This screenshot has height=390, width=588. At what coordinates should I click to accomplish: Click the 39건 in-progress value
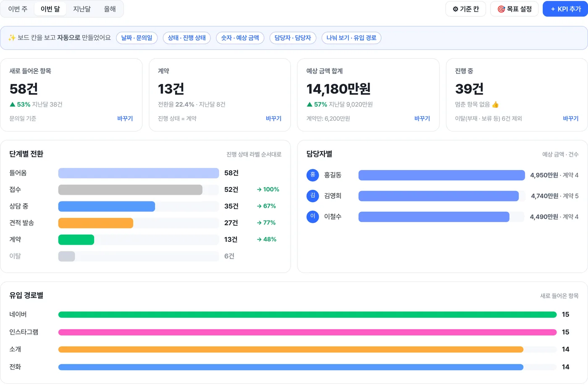pyautogui.click(x=469, y=89)
